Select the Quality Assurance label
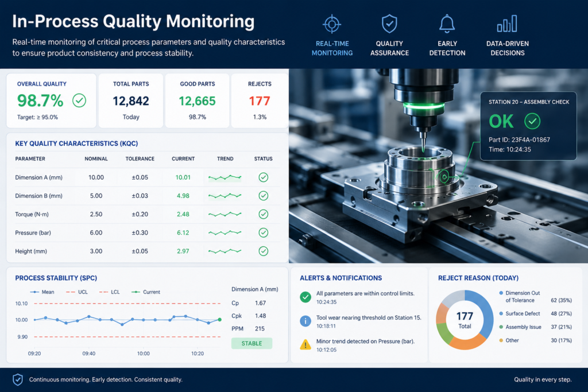Viewport: 588px width, 392px height. [389, 48]
